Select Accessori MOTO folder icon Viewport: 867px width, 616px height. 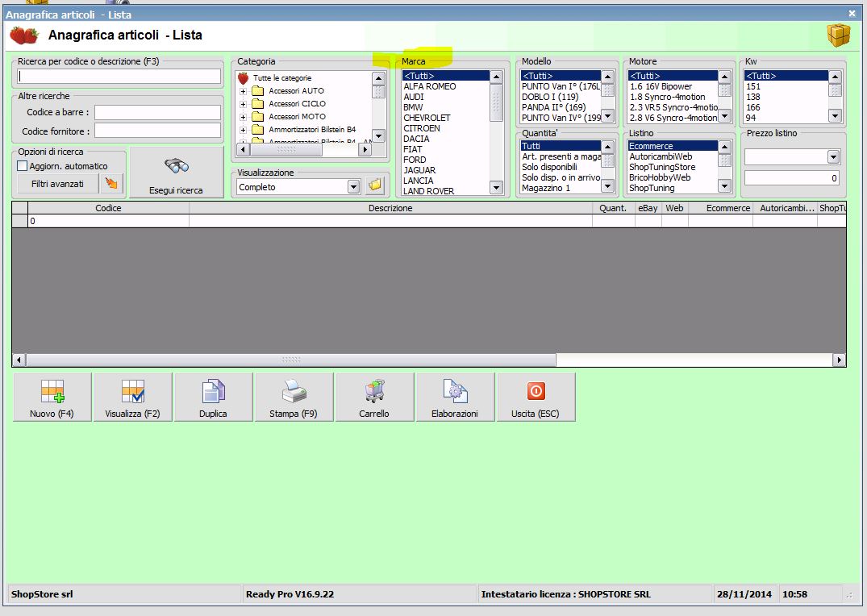coord(257,117)
